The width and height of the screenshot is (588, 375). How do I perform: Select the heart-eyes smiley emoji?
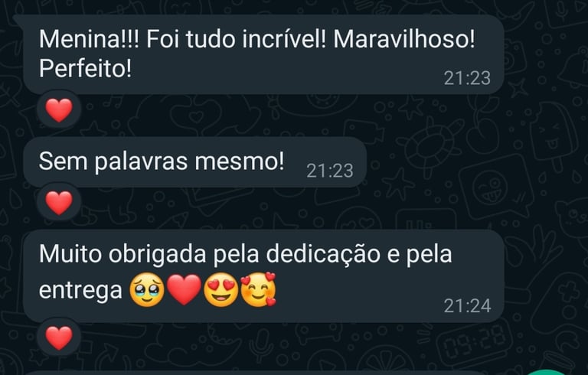point(220,290)
